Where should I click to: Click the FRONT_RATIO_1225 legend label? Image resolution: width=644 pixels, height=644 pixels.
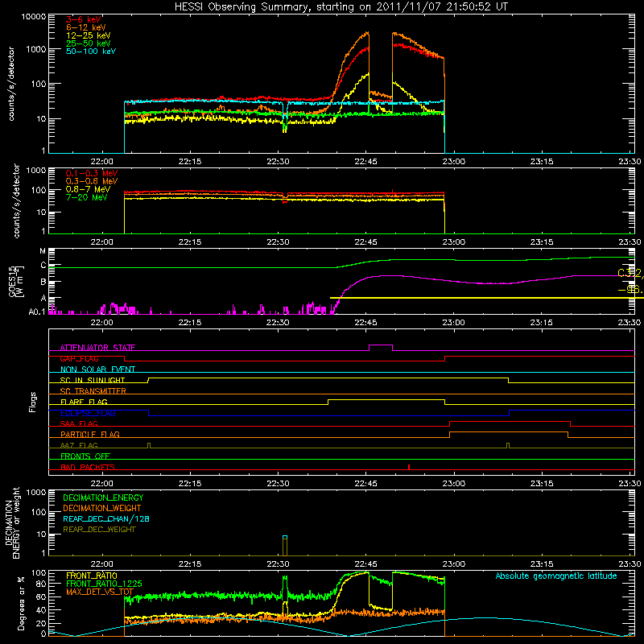104,584
